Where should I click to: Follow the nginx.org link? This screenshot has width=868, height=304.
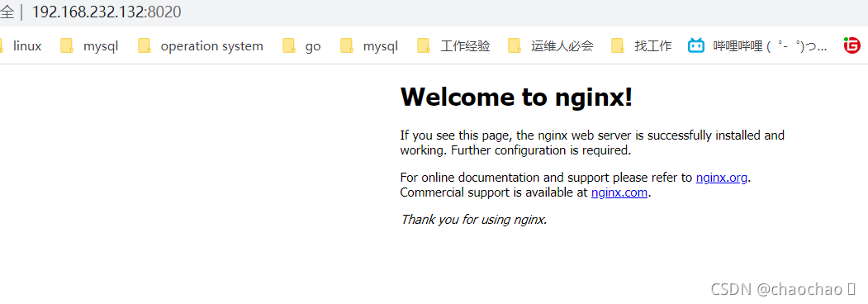pos(722,178)
